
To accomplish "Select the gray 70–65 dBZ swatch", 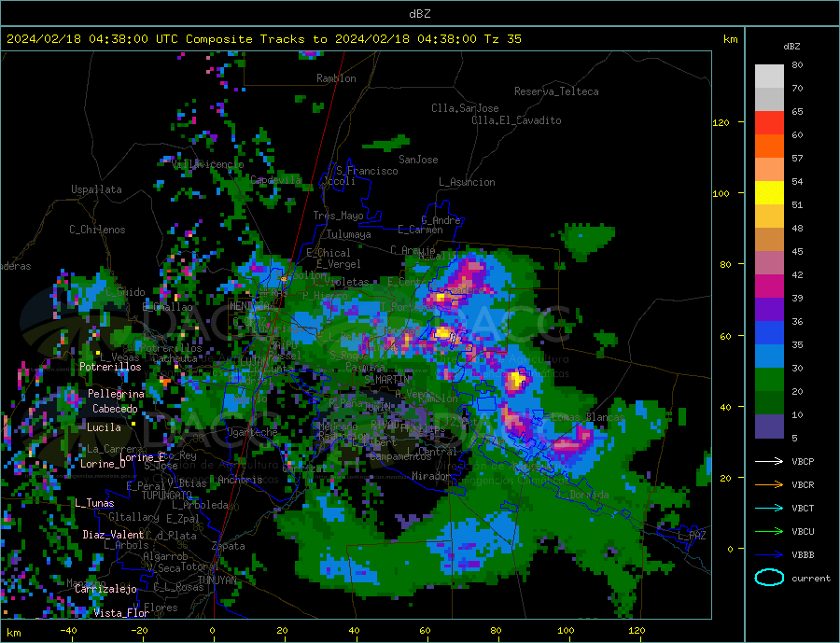I will (x=769, y=100).
